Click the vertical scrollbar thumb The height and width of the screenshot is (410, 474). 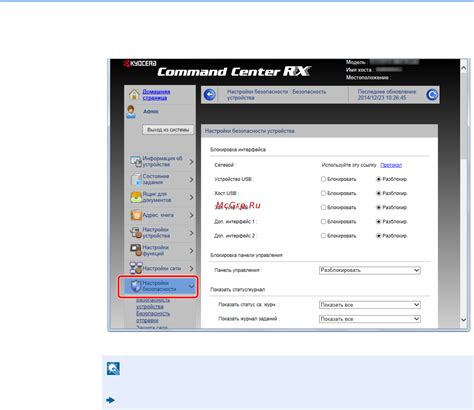click(464, 116)
